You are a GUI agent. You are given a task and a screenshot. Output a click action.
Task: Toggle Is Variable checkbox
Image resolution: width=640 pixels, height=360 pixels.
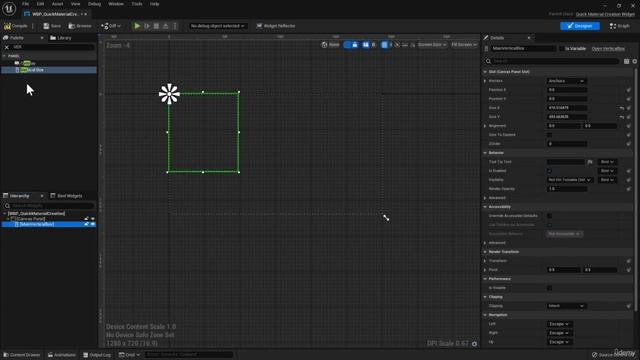tap(561, 49)
